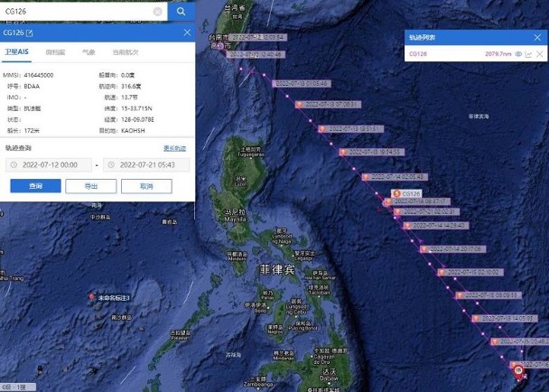
Task: Click the blue magnifier search button
Action: coord(181,11)
